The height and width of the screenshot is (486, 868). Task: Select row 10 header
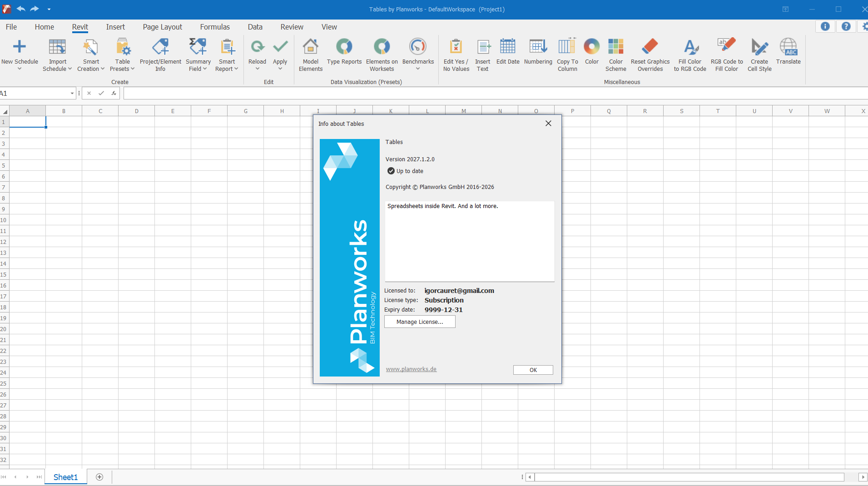pos(4,220)
